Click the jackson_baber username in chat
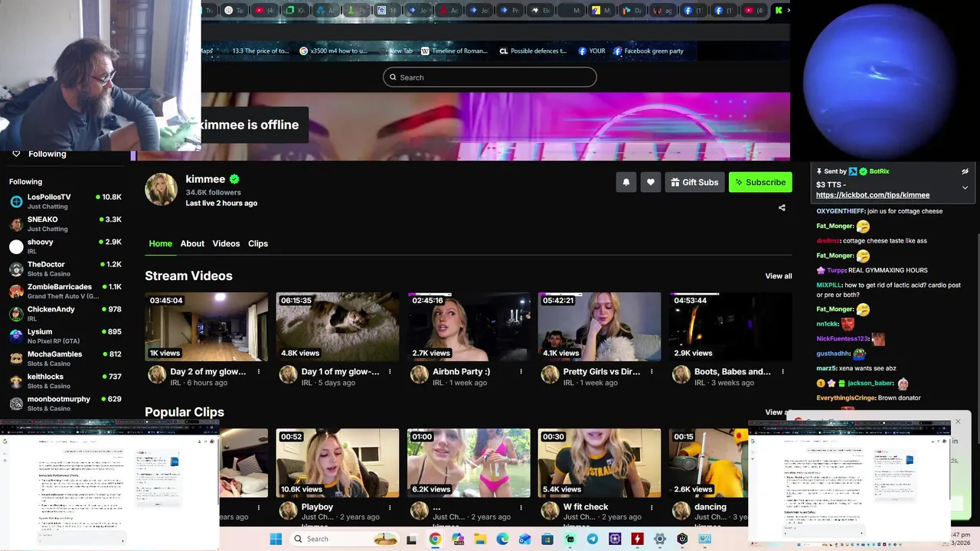 tap(870, 383)
